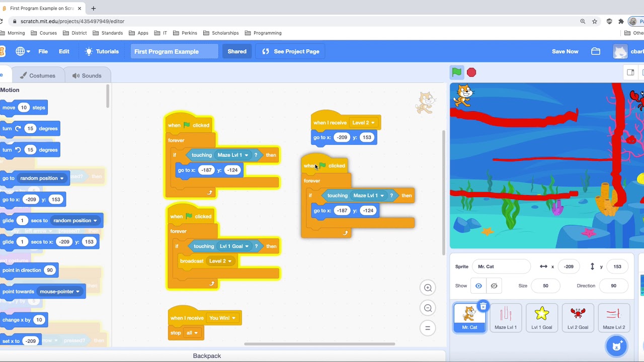644x362 pixels.
Task: Select the Lvl 1 Goal star sprite
Action: 542,318
